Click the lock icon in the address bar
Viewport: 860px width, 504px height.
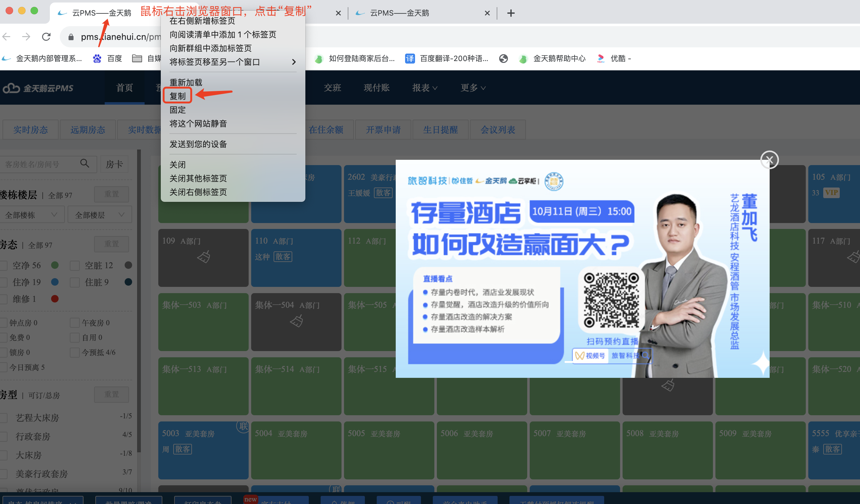pos(71,37)
